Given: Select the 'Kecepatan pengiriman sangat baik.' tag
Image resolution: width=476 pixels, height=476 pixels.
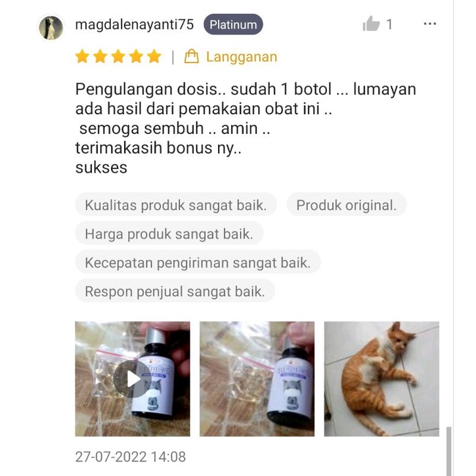Looking at the screenshot, I should [x=198, y=263].
